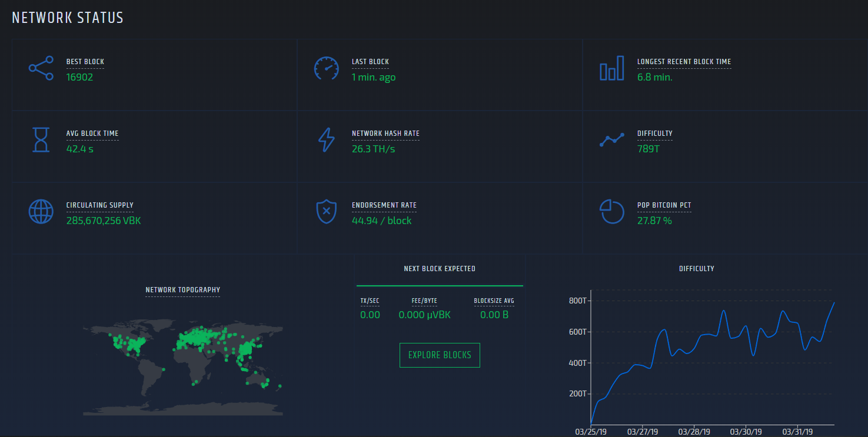Click the Best Block network share icon
This screenshot has height=437, width=868.
(41, 68)
